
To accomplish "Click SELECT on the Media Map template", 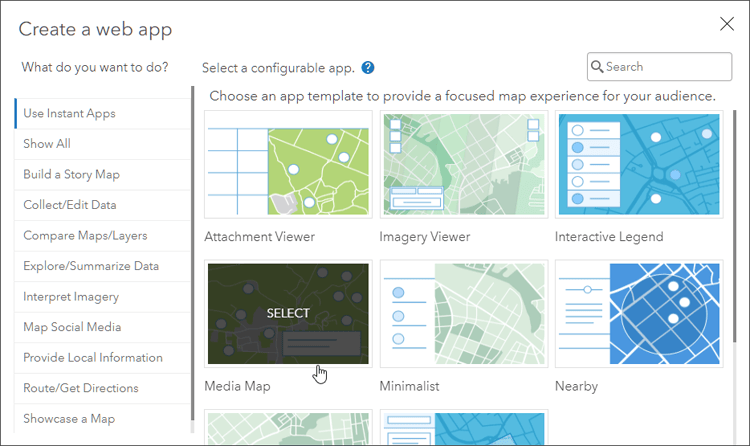I will click(x=288, y=313).
